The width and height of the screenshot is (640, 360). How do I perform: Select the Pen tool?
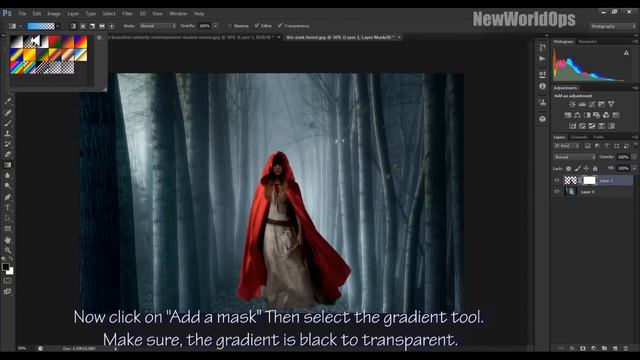pos(7,197)
